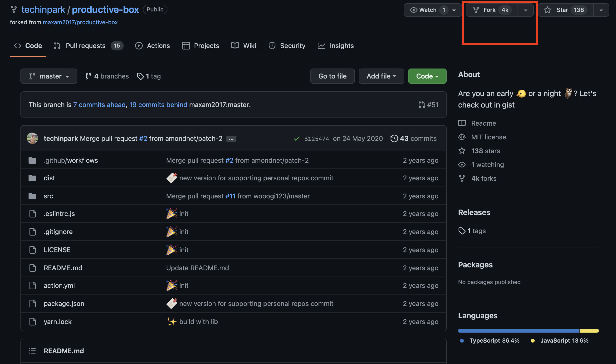Expand the commit message ellipsis button
This screenshot has height=364, width=616.
pos(231,139)
